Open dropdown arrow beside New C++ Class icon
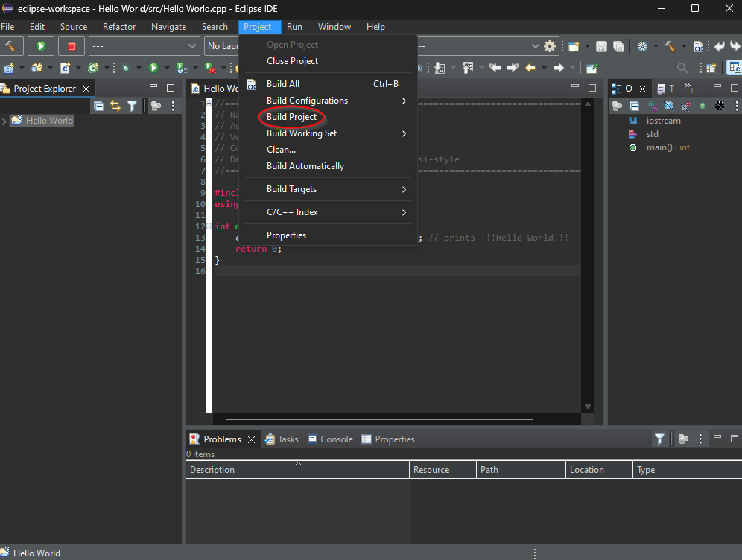Image resolution: width=742 pixels, height=560 pixels. pos(107,68)
